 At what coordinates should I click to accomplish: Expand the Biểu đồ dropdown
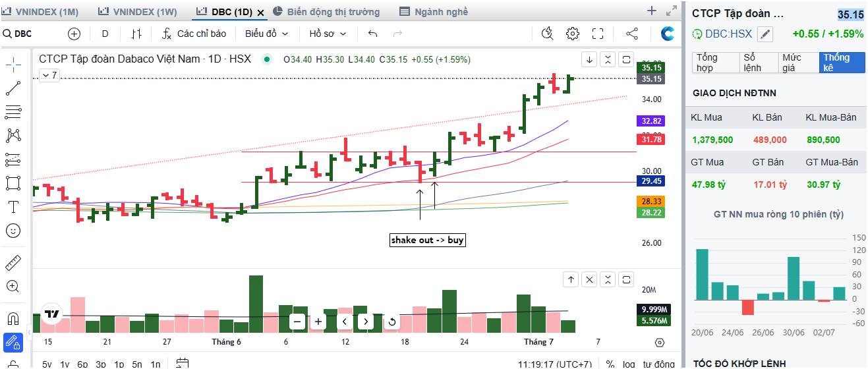pyautogui.click(x=266, y=34)
